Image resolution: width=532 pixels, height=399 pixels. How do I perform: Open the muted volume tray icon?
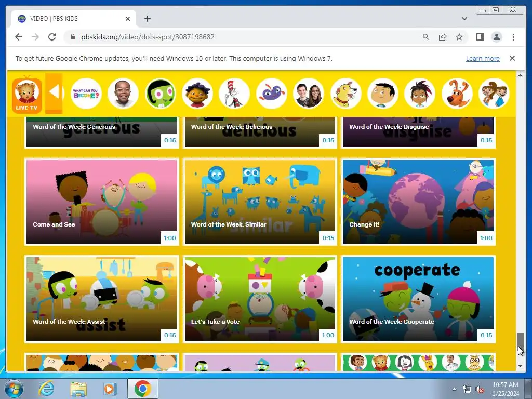[480, 389]
